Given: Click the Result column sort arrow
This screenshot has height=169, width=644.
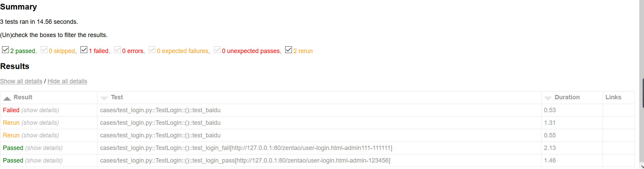Looking at the screenshot, I should coord(7,98).
